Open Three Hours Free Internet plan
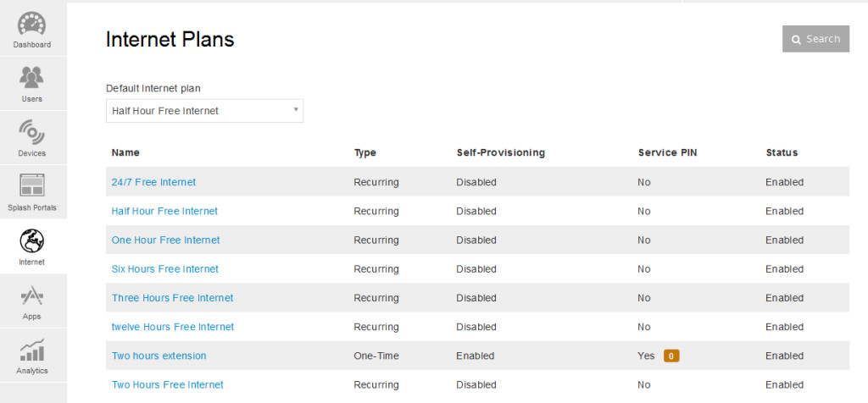868x403 pixels. click(172, 297)
